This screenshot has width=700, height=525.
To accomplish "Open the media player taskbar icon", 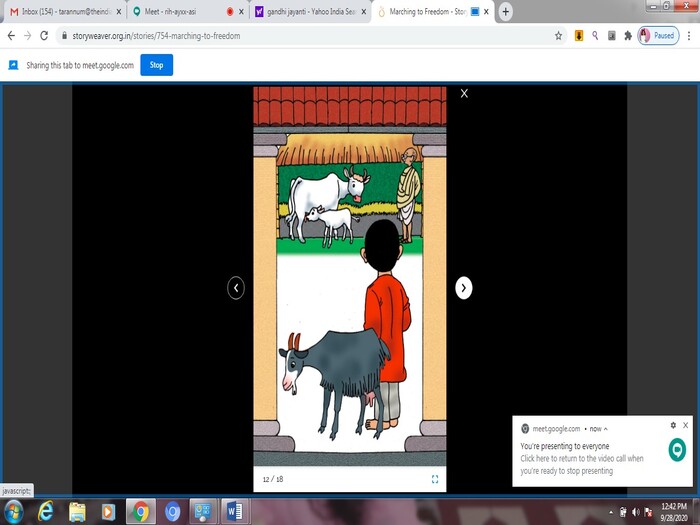I will coord(108,512).
